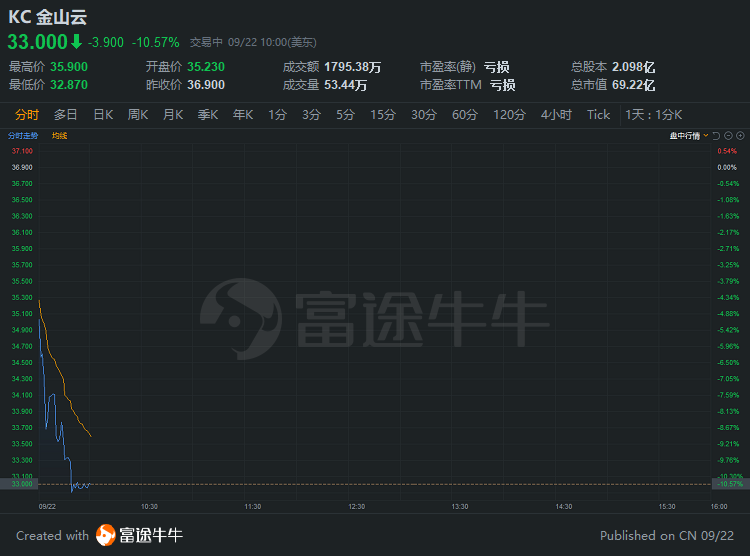
Task: Click the 昨收价 36.900 value
Action: pos(206,85)
